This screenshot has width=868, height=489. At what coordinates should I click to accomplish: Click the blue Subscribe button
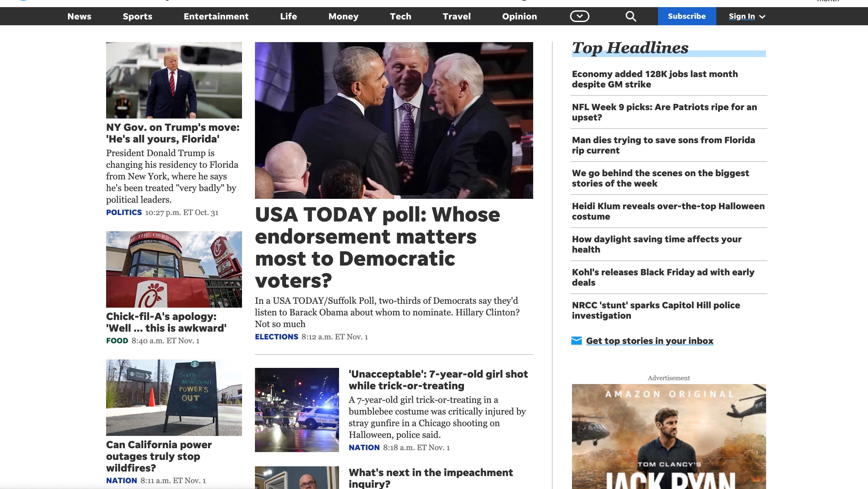pyautogui.click(x=687, y=16)
